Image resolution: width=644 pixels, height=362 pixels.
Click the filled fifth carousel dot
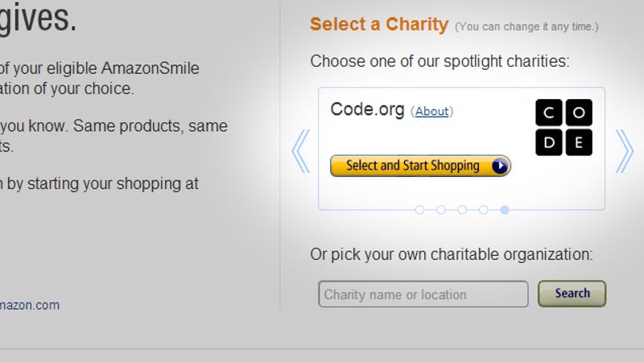tap(505, 210)
